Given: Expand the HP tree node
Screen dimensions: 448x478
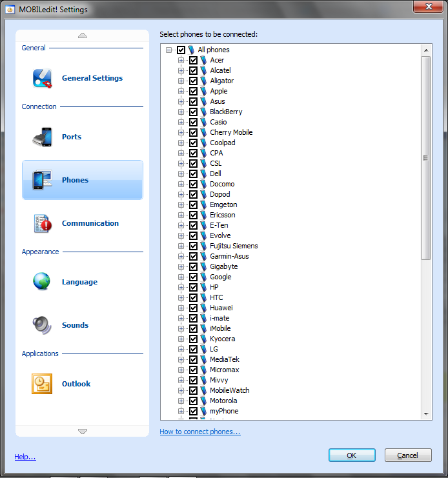Looking at the screenshot, I should pos(181,287).
